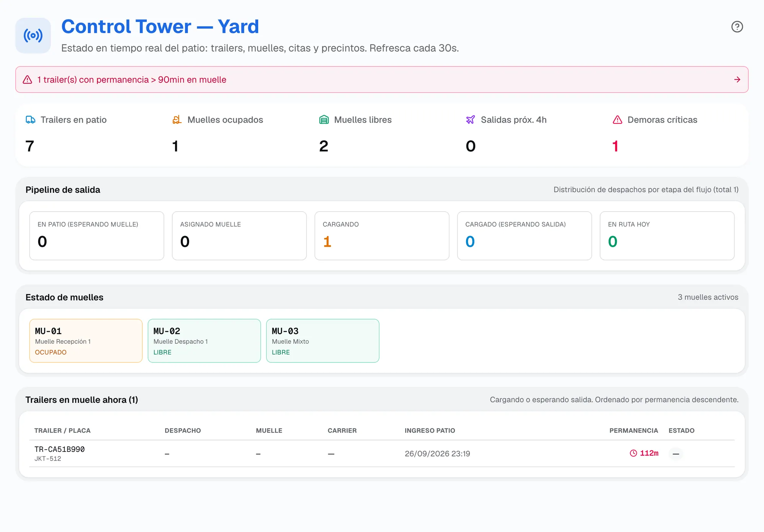
Task: Click the help question mark icon
Action: 737,27
